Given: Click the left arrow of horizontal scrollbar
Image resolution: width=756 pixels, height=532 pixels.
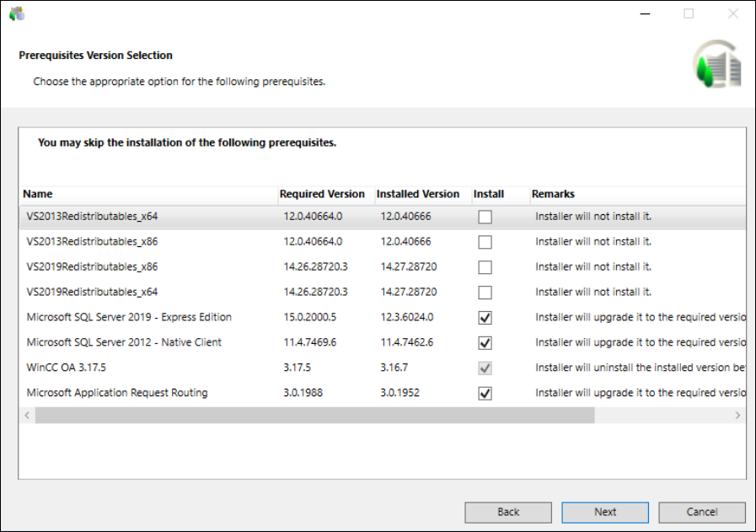Looking at the screenshot, I should (27, 416).
